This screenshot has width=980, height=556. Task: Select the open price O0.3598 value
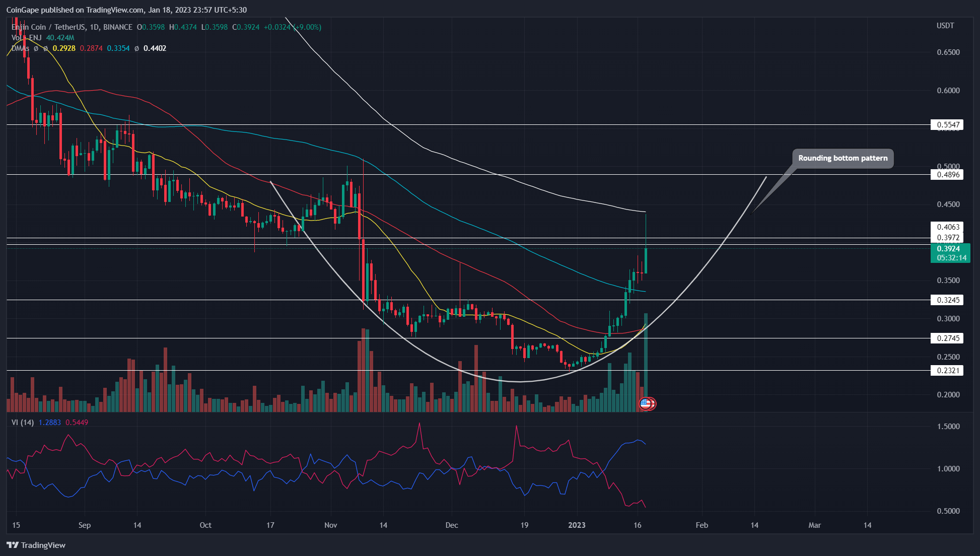coord(151,27)
